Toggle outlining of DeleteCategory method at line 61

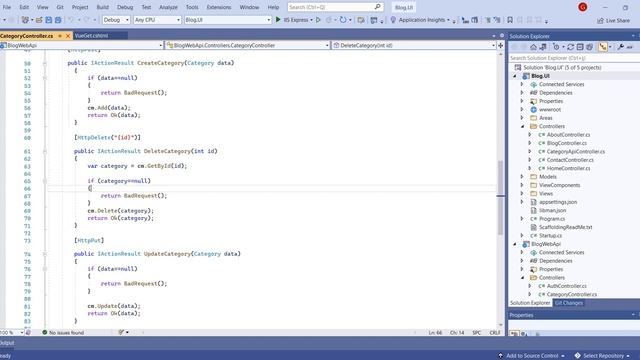coord(45,151)
